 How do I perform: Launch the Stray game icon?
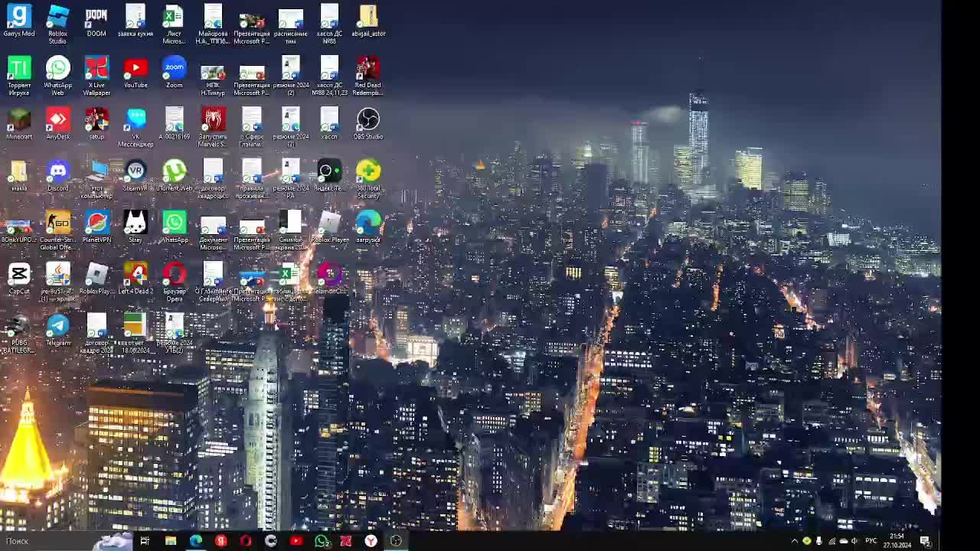pos(136,227)
